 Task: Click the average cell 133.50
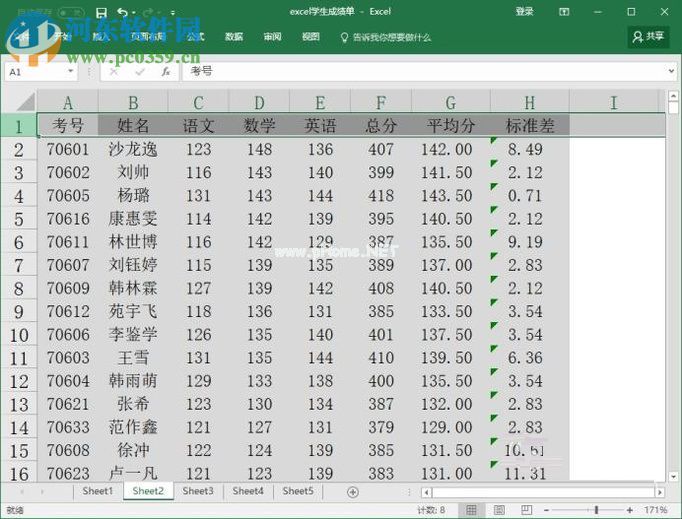(x=451, y=311)
